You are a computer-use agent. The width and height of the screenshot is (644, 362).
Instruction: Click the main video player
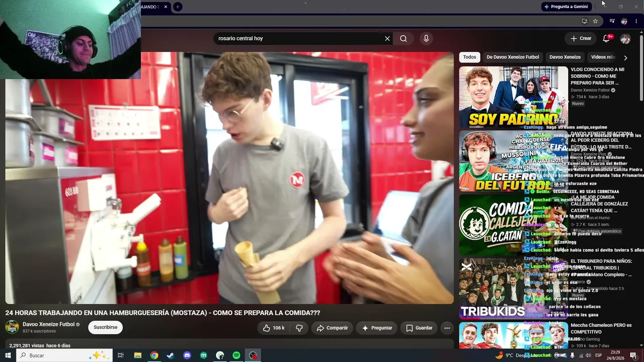click(229, 178)
